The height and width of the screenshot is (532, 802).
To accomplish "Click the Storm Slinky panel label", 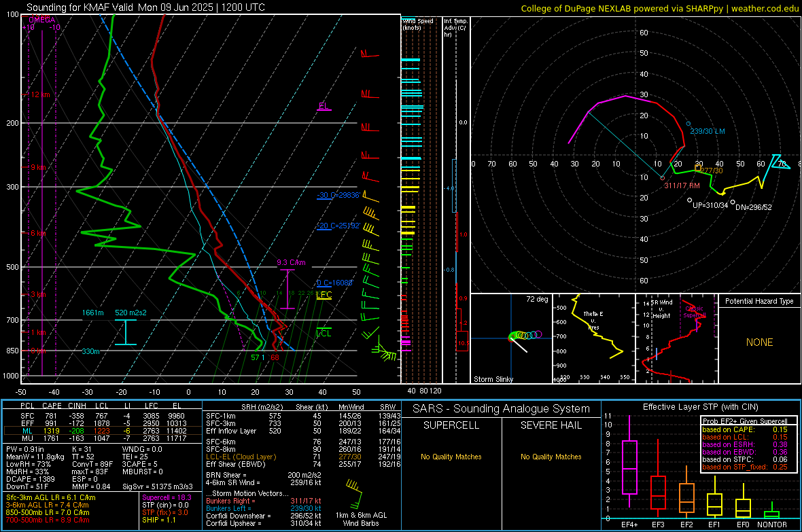I will (493, 379).
